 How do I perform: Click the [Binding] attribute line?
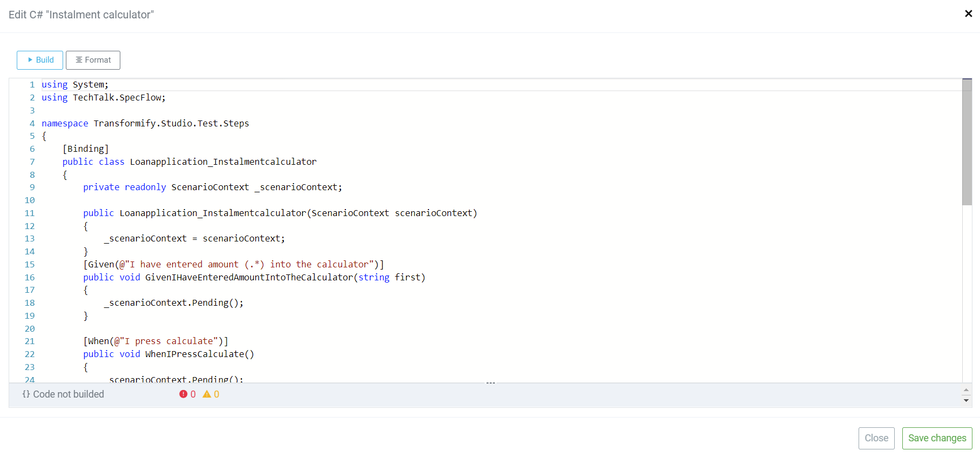[85, 149]
